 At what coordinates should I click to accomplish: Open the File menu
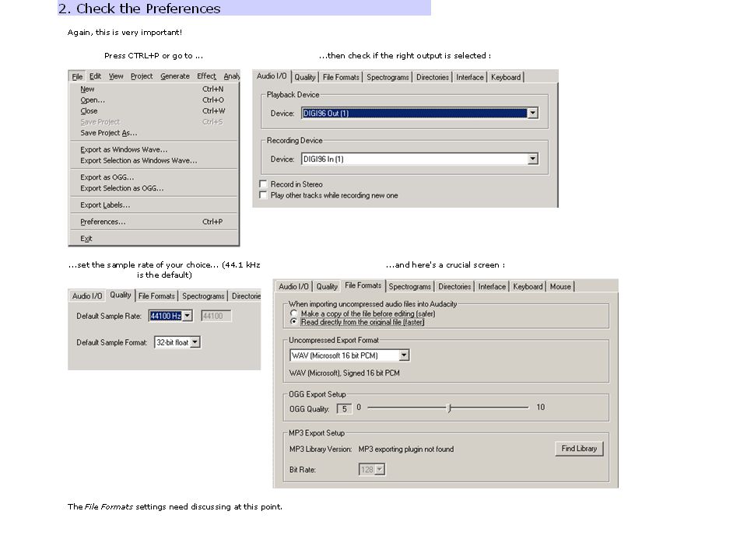[x=77, y=76]
